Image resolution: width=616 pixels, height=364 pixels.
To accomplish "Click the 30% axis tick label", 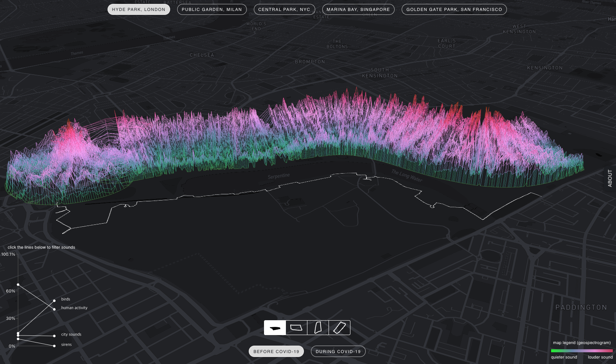I will tap(11, 318).
